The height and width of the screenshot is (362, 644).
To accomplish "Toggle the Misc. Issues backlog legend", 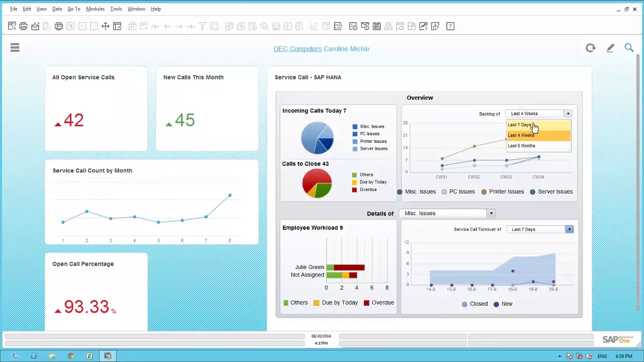I will tap(417, 192).
